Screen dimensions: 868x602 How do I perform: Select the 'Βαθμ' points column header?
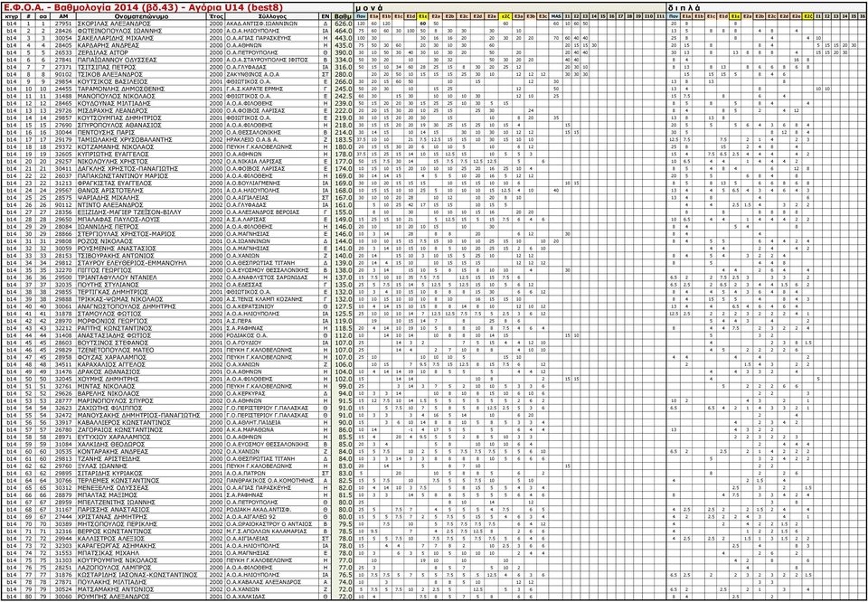[x=343, y=17]
